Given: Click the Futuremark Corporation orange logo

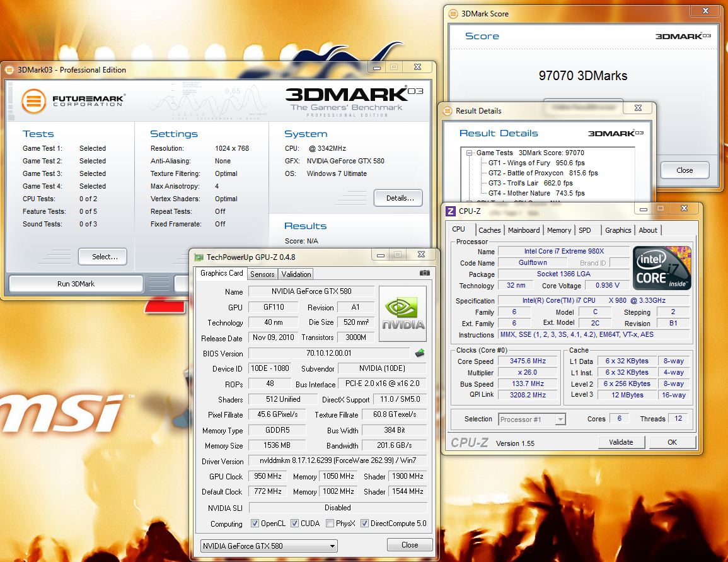Looking at the screenshot, I should [x=33, y=101].
